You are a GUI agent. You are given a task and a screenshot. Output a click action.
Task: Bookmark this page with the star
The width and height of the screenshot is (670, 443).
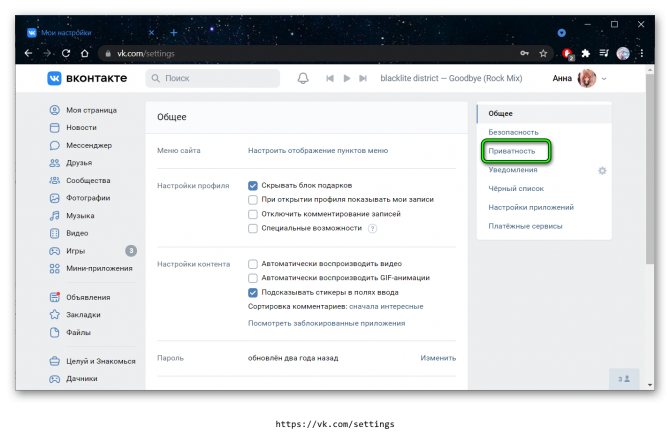543,53
